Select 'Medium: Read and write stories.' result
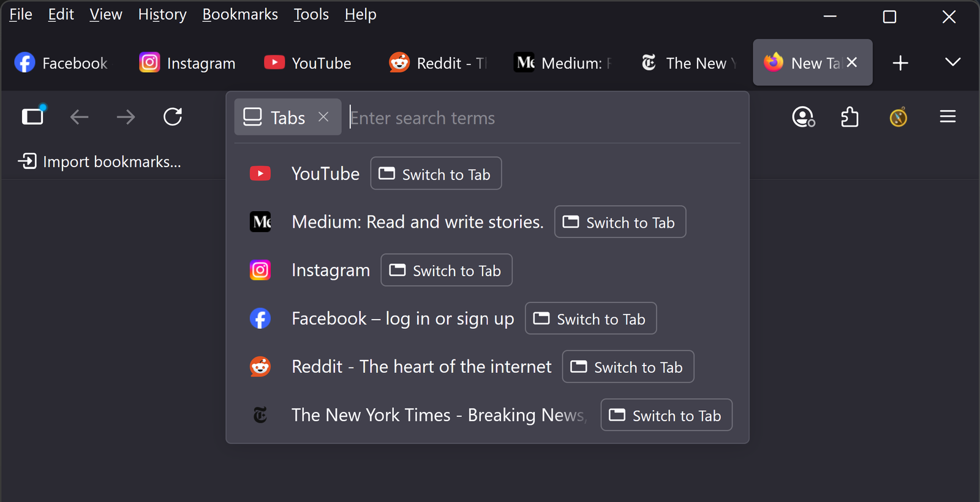The image size is (980, 502). click(418, 222)
